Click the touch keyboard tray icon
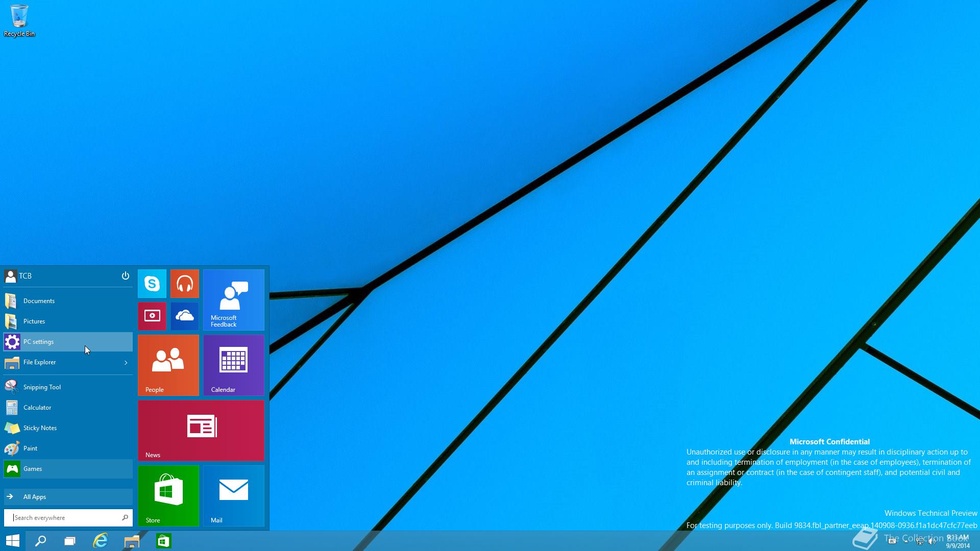Image resolution: width=980 pixels, height=551 pixels. [892, 541]
